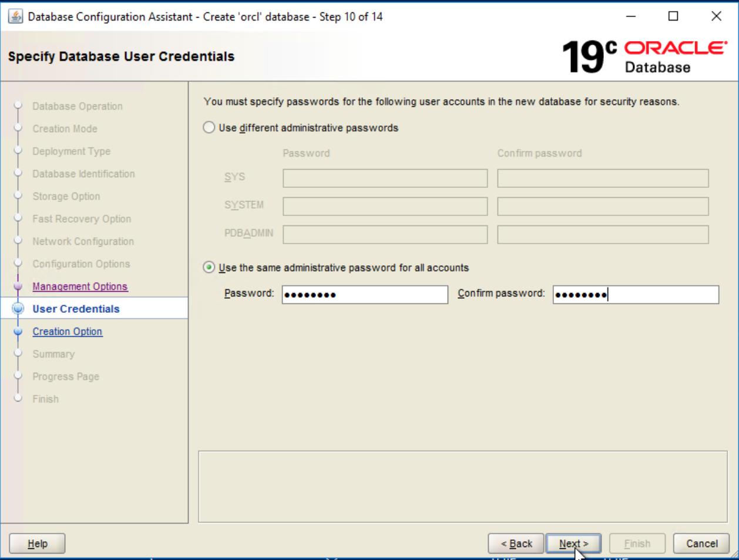The width and height of the screenshot is (739, 560).
Task: Proceed with the Next button
Action: coord(574,544)
